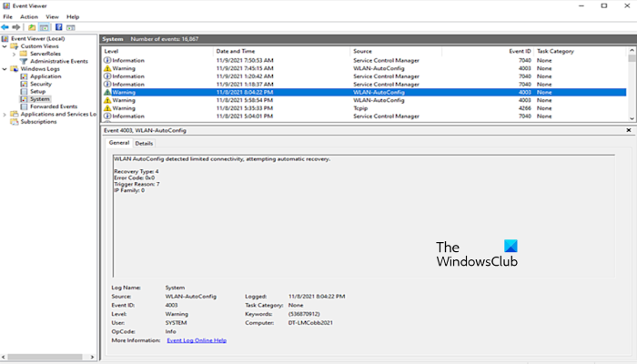This screenshot has width=637, height=364.
Task: Click the Back arrow in toolbar
Action: tap(6, 27)
